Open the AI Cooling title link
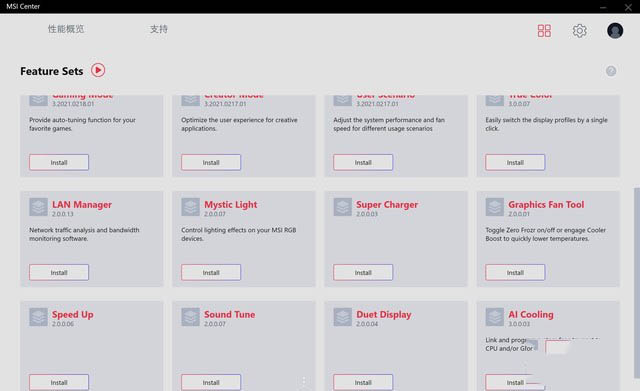640x391 pixels. pyautogui.click(x=531, y=314)
